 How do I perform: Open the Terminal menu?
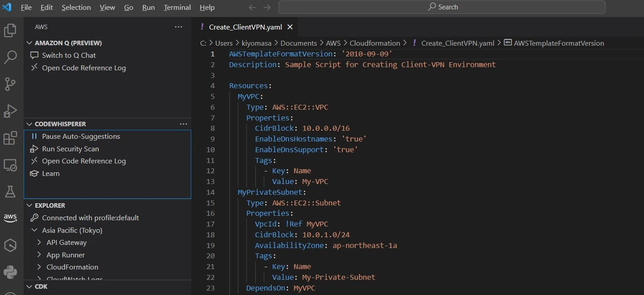[x=177, y=7]
